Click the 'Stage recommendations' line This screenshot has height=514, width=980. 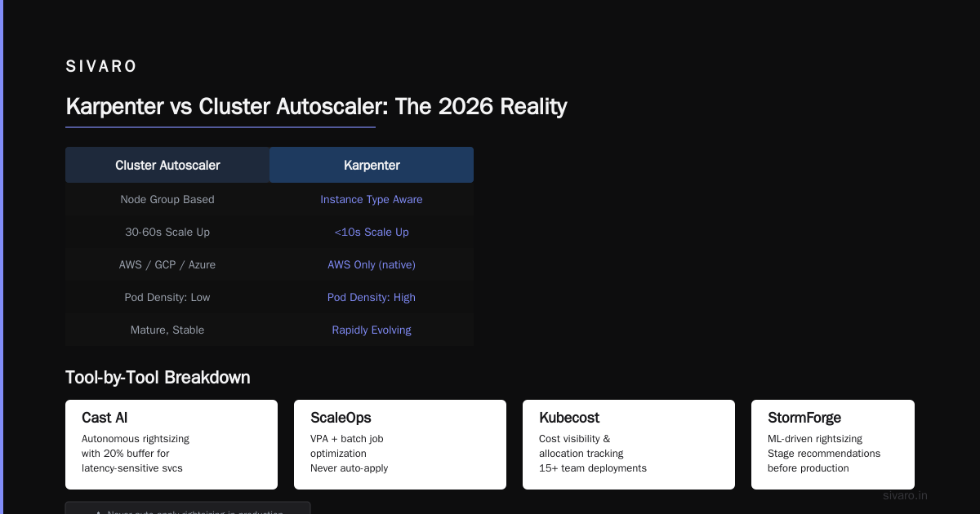pos(824,454)
